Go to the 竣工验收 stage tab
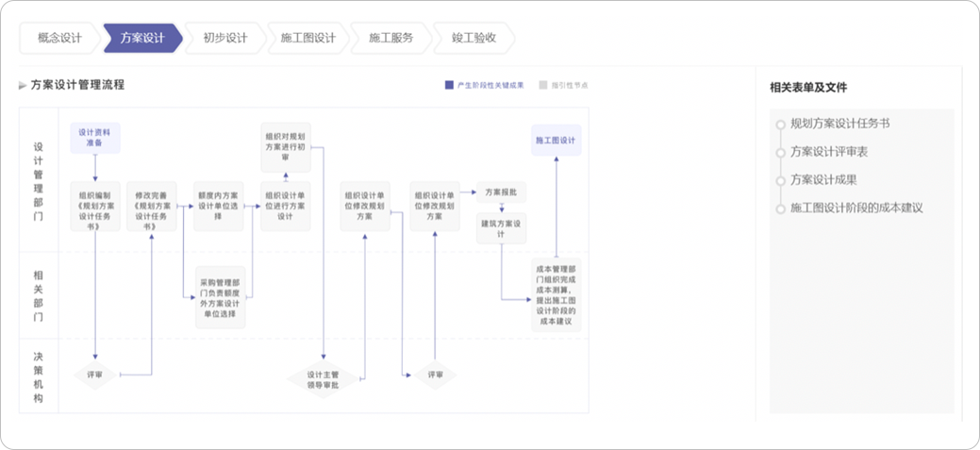This screenshot has height=450, width=980. [473, 39]
